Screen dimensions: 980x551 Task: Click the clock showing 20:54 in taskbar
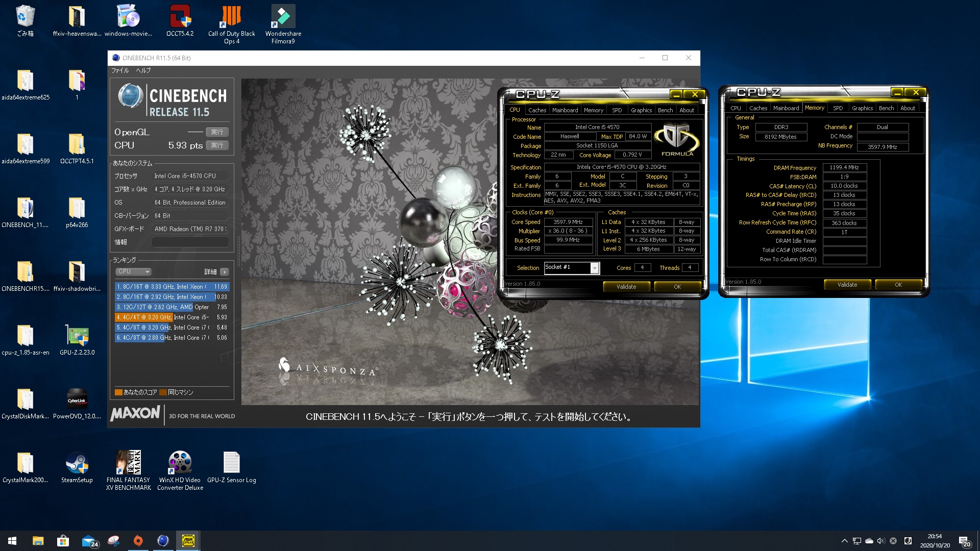[x=935, y=541]
